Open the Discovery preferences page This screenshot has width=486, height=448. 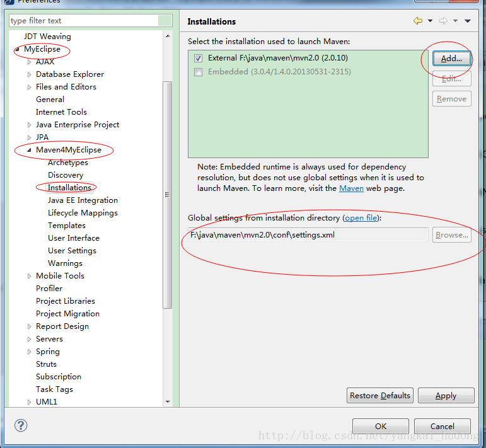click(x=66, y=175)
